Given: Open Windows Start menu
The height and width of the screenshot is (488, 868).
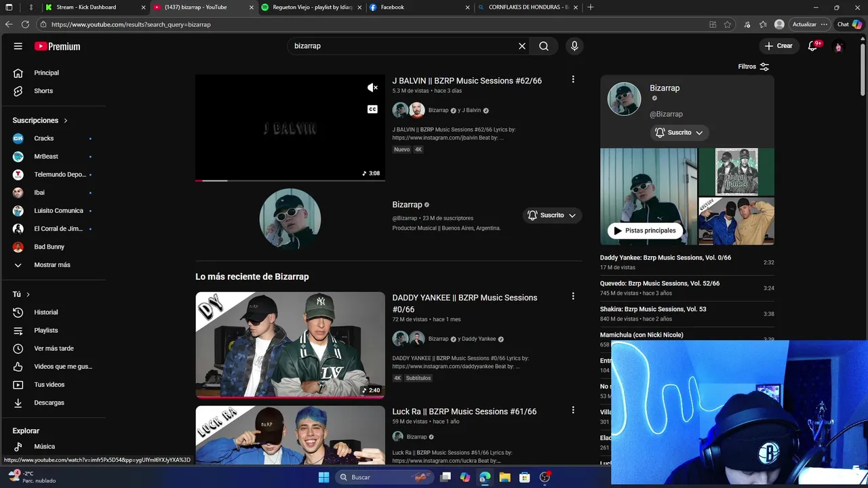Looking at the screenshot, I should click(x=323, y=477).
